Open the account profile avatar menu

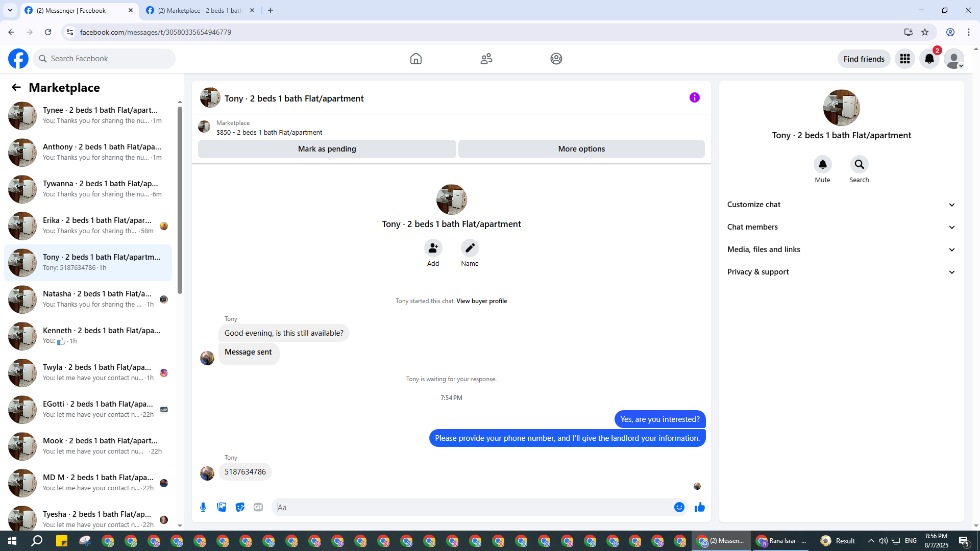pos(954,59)
